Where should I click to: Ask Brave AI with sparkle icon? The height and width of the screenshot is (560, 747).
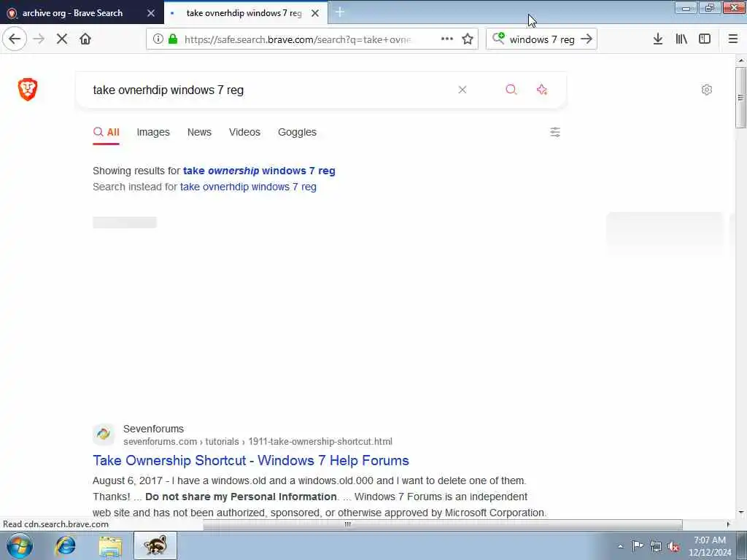[x=542, y=90]
